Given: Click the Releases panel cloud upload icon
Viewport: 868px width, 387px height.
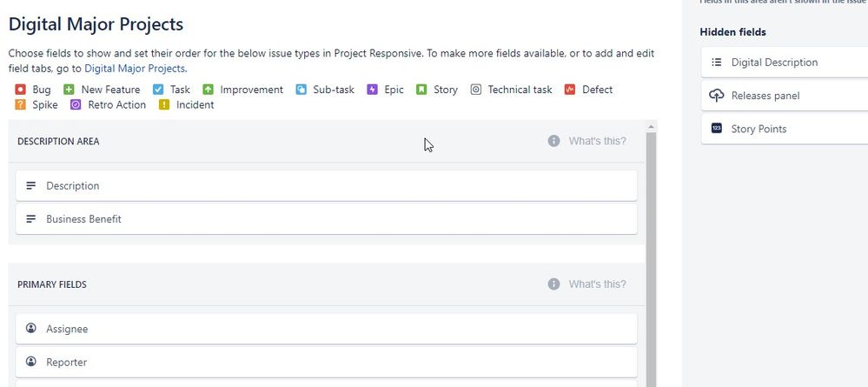Looking at the screenshot, I should [x=716, y=96].
